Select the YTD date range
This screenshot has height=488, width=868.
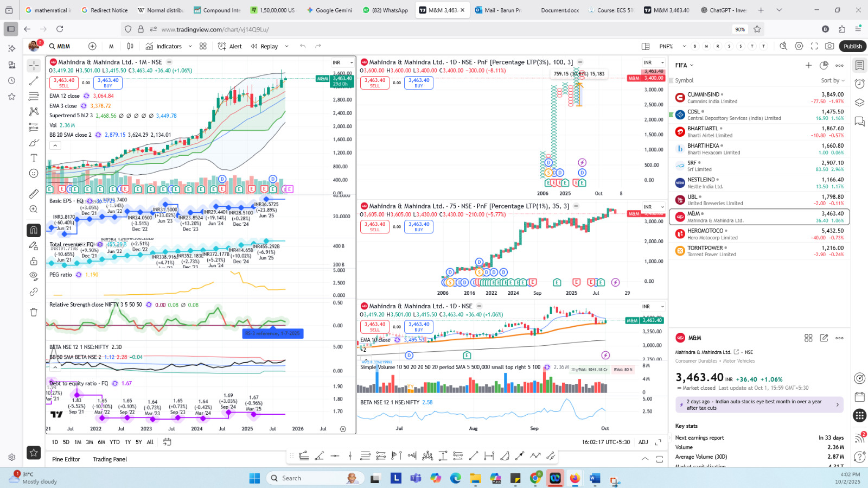114,442
